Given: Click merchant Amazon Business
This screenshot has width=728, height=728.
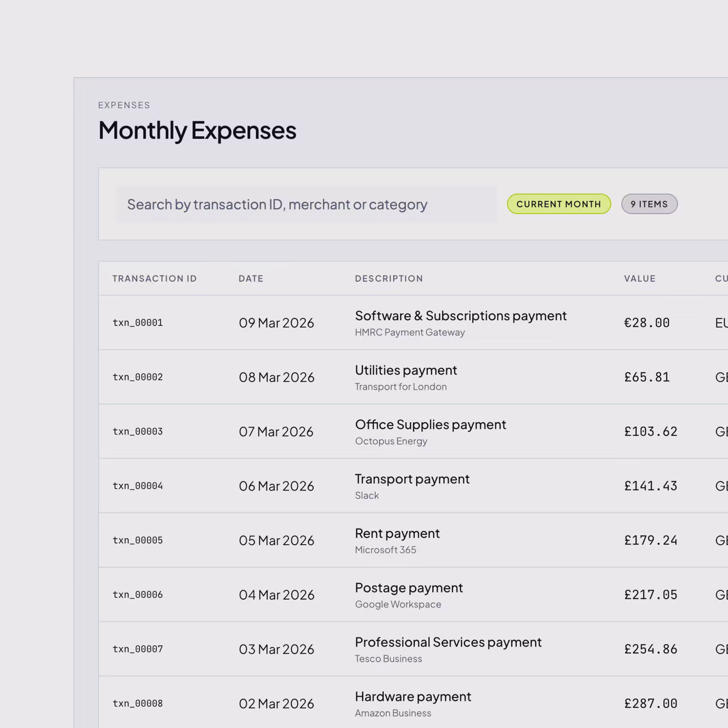Looking at the screenshot, I should (x=393, y=713).
